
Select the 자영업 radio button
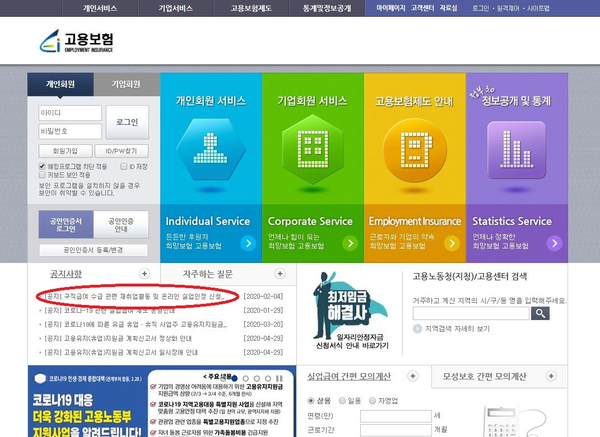point(372,401)
